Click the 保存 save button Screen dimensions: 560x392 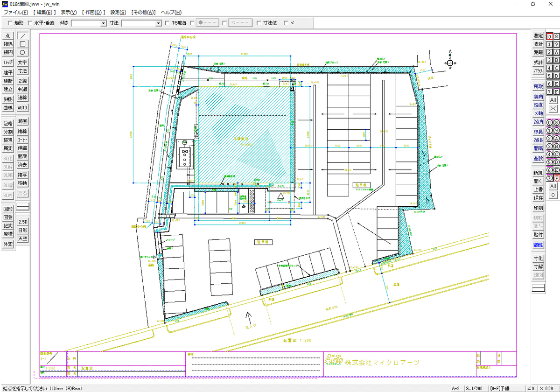click(x=539, y=198)
